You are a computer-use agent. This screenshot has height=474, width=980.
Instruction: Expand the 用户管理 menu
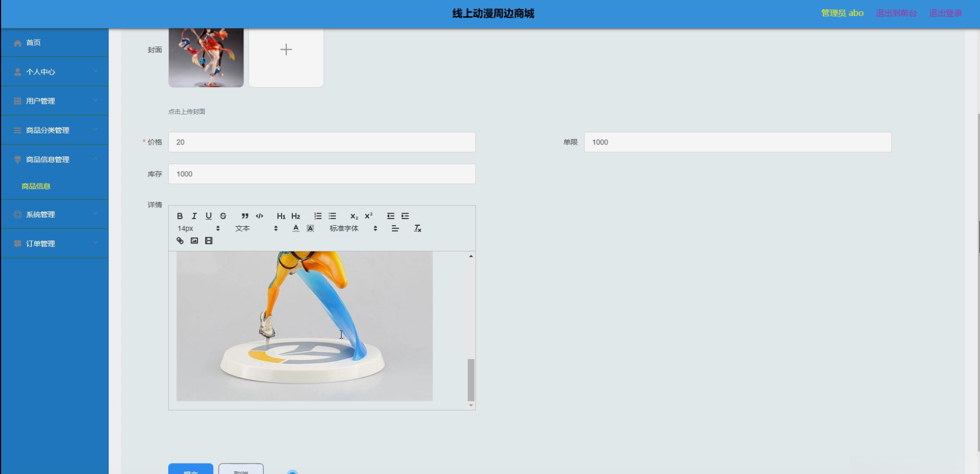[55, 101]
